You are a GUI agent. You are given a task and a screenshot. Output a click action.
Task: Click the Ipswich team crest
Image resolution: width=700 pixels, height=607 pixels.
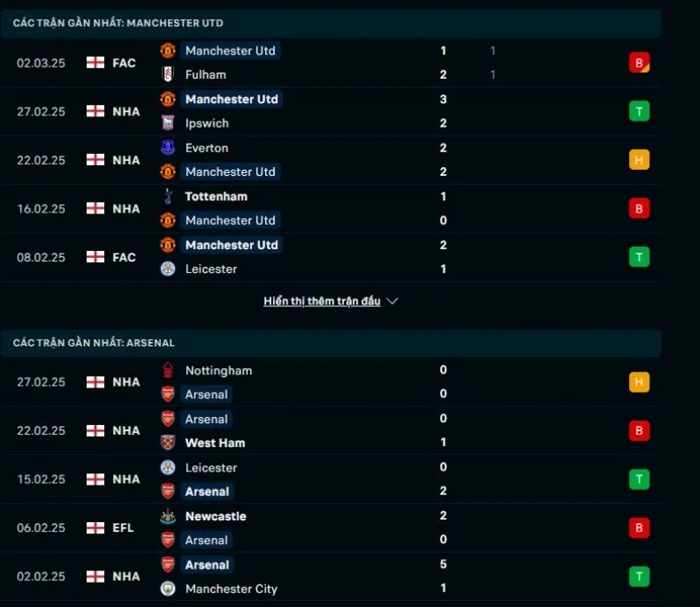pyautogui.click(x=168, y=123)
